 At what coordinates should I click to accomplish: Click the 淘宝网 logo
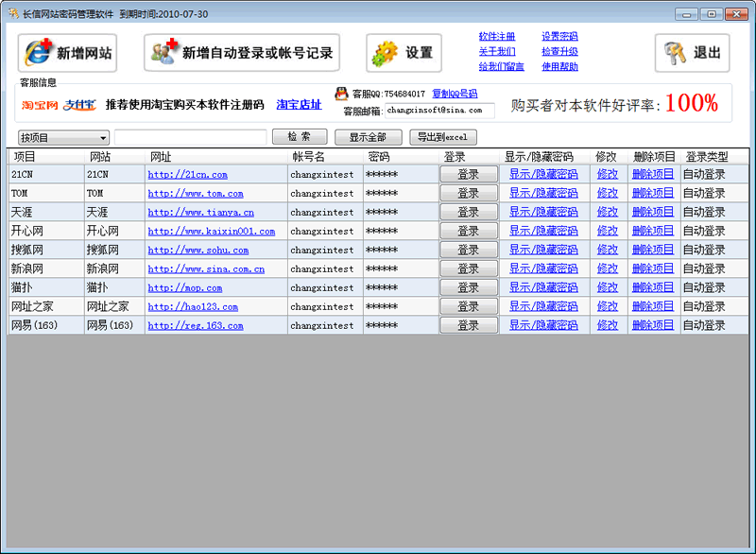[x=40, y=105]
